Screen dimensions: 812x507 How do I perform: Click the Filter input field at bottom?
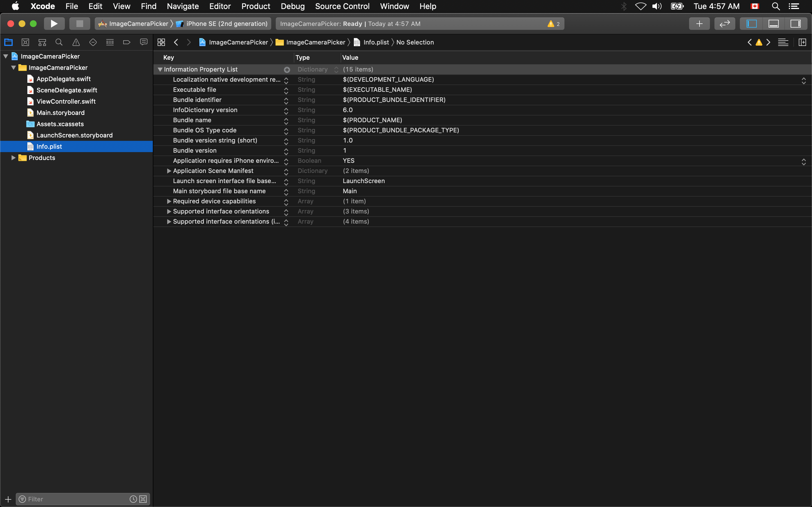[76, 499]
